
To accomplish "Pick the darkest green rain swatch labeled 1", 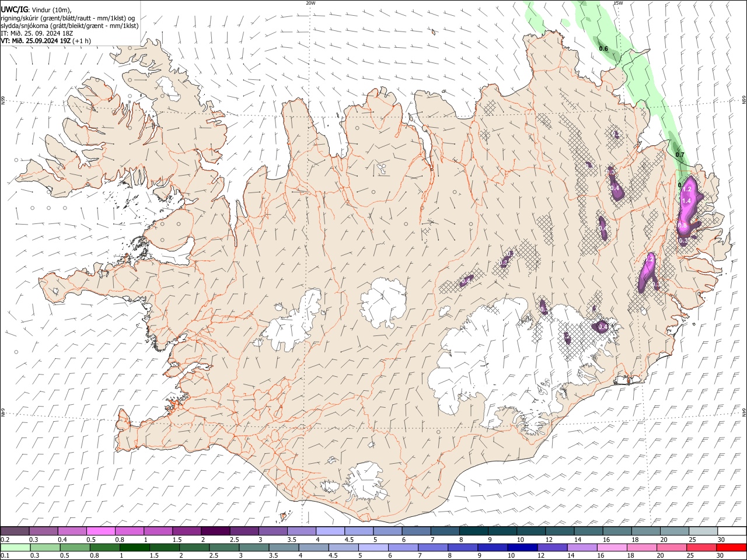I will (135, 548).
